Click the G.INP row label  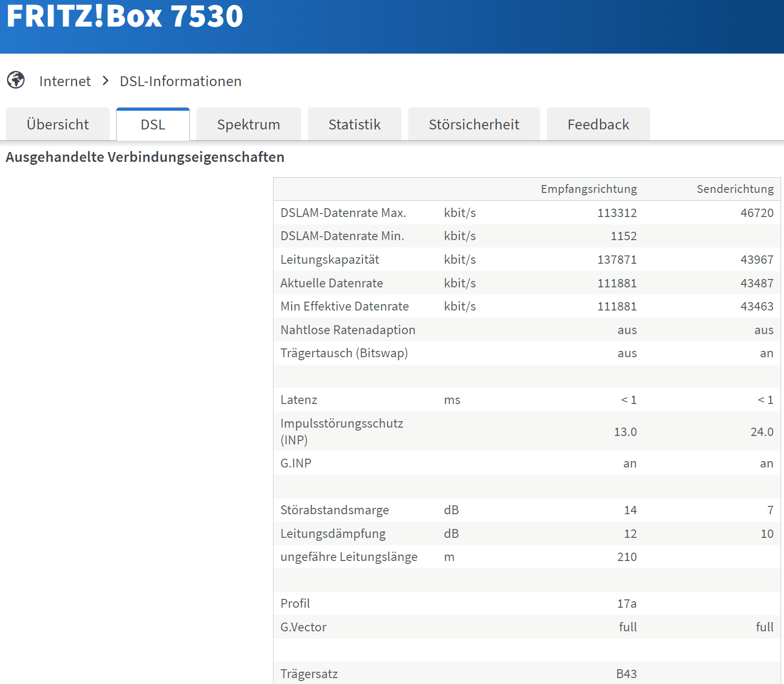click(x=296, y=463)
